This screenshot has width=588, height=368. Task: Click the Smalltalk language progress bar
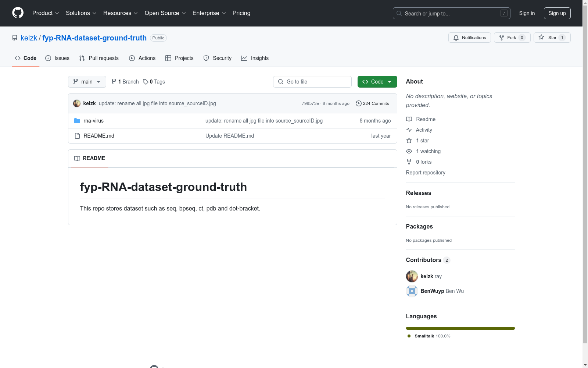(460, 328)
